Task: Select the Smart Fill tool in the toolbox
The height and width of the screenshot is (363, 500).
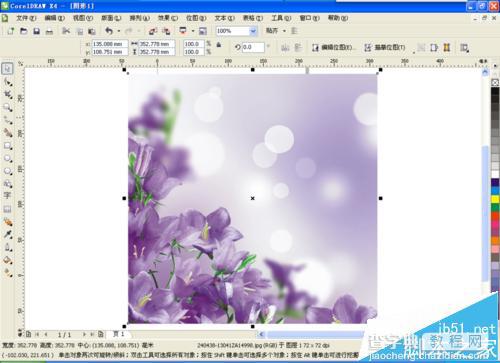Action: [8, 133]
